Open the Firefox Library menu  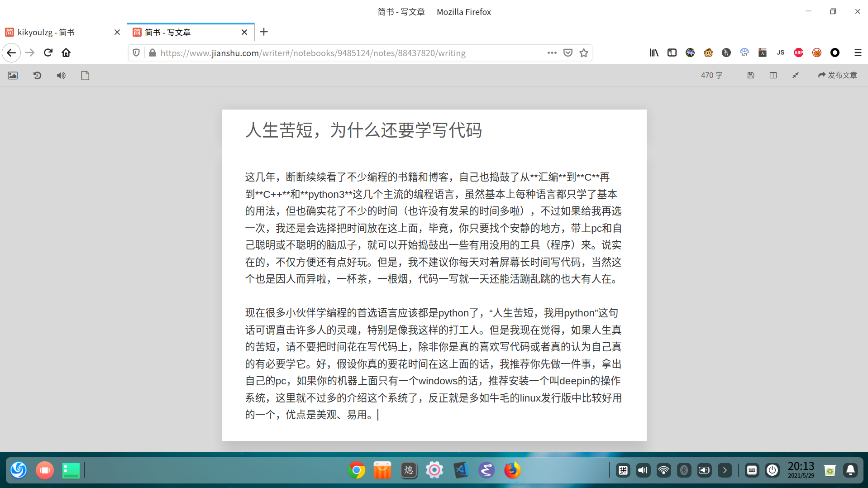coord(653,53)
